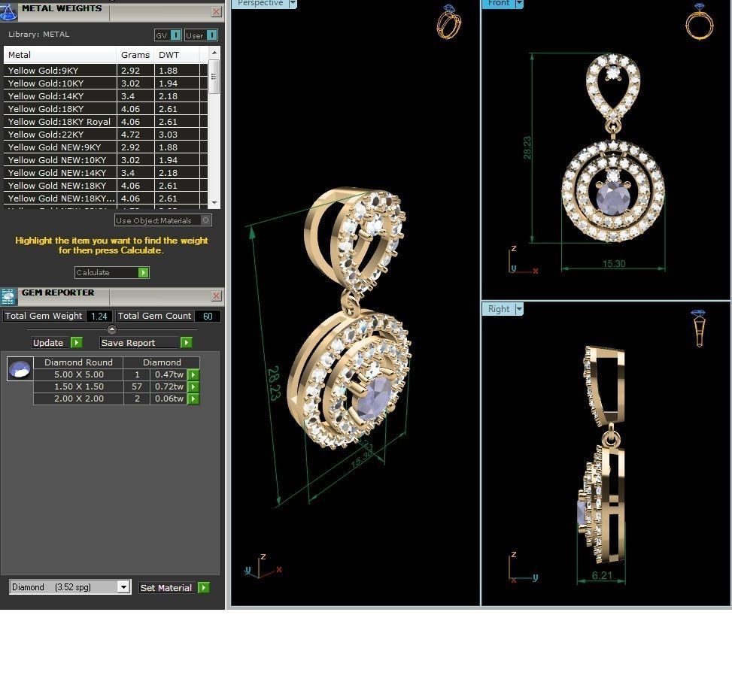Open the Diamond material dropdown
The height and width of the screenshot is (700, 732).
click(x=123, y=587)
